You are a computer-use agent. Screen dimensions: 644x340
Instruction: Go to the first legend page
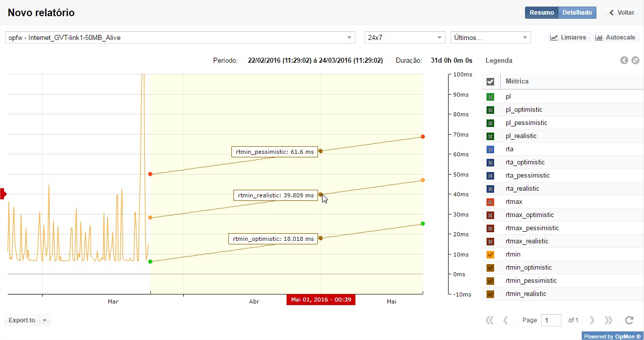click(489, 320)
